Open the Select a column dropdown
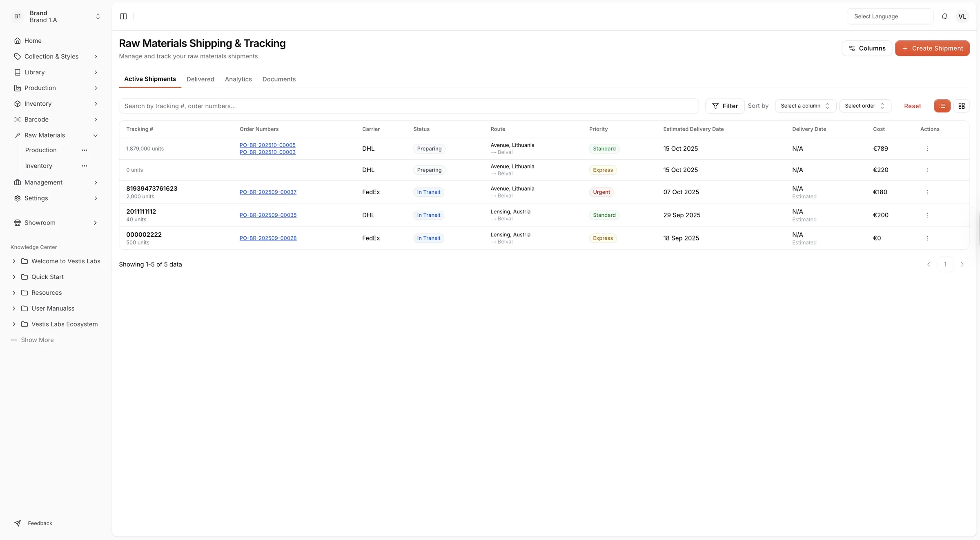Viewport: 980px width, 540px height. coord(805,106)
